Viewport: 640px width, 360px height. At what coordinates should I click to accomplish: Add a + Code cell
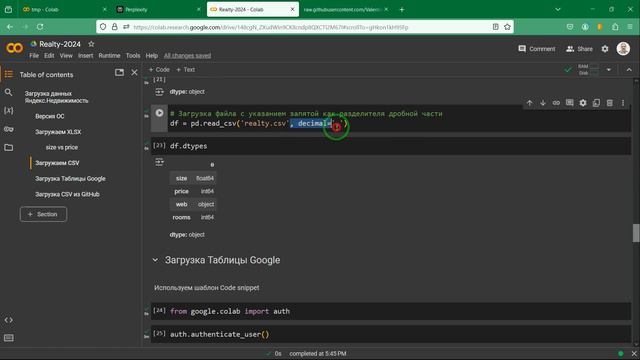(159, 69)
